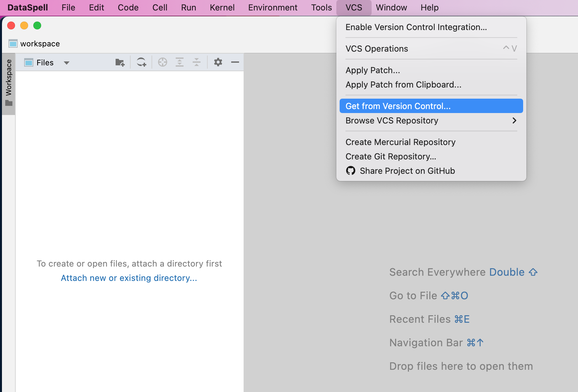Click 'To create or open files' message text
This screenshot has height=392, width=578.
[129, 264]
